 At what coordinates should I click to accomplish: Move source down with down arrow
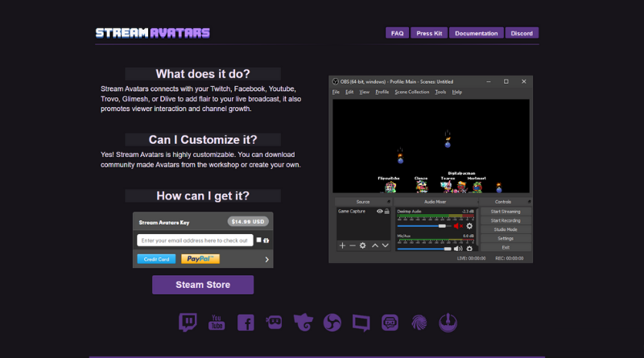386,245
